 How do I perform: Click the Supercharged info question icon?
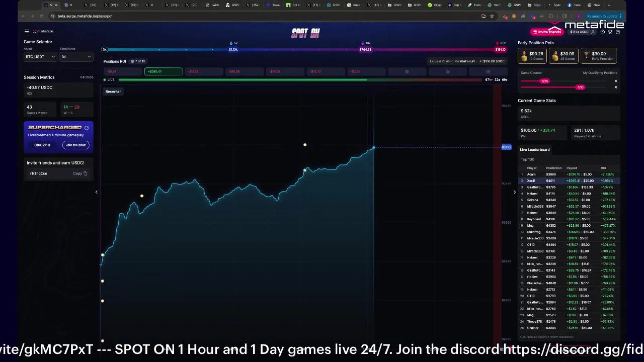87,128
